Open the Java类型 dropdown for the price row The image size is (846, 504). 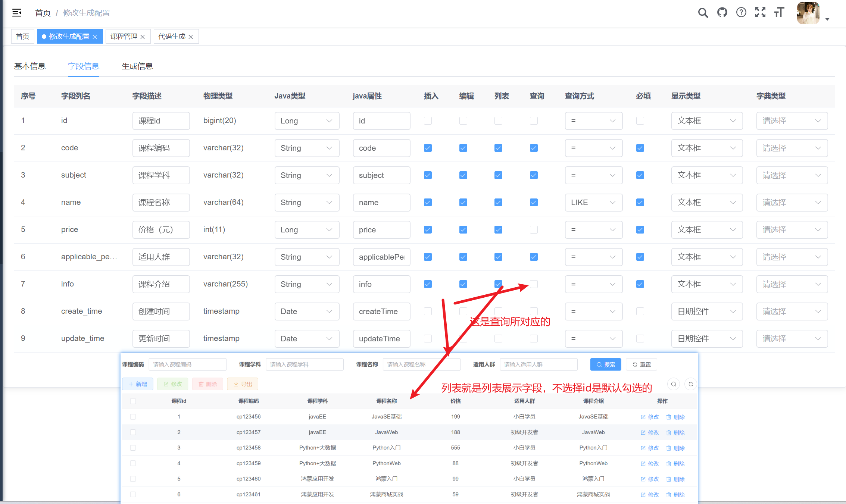307,230
